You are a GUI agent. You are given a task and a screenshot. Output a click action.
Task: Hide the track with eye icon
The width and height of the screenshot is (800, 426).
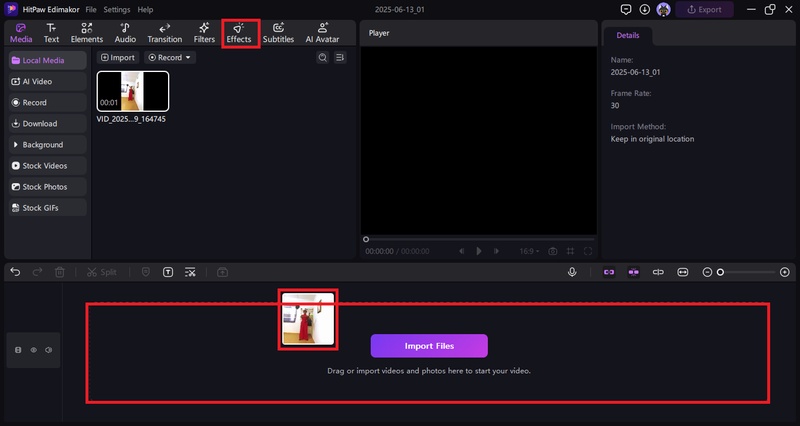[34, 350]
